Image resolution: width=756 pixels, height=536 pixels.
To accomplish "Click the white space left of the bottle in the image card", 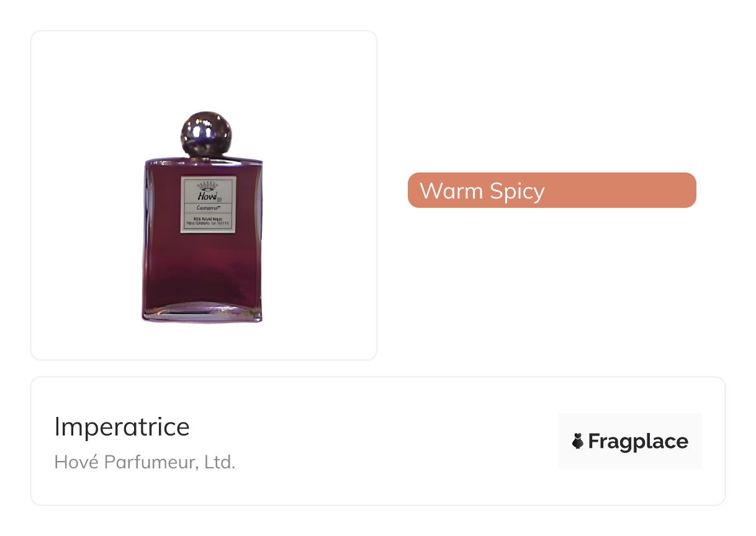I will coord(87,217).
